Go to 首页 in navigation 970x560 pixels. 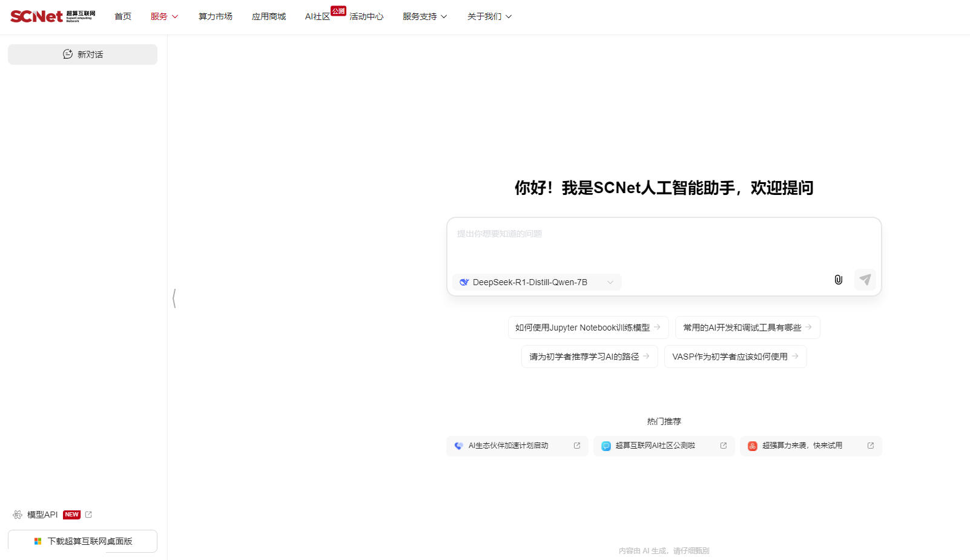(x=123, y=16)
